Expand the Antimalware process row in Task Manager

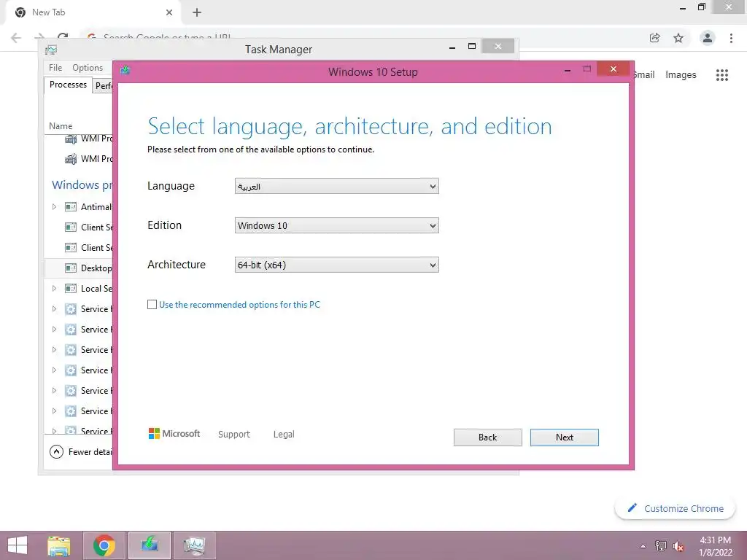click(54, 206)
